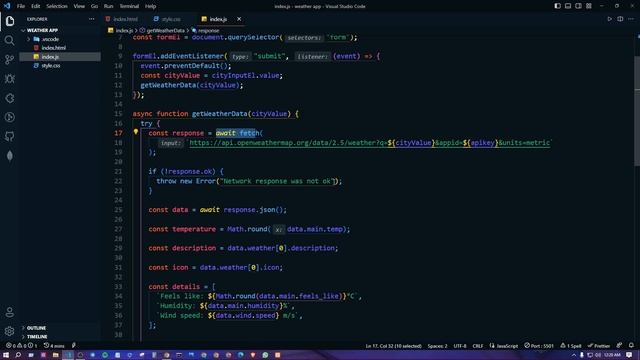The width and height of the screenshot is (640, 360).
Task: Collapse the WEATHER APP folder section
Action: (42, 30)
